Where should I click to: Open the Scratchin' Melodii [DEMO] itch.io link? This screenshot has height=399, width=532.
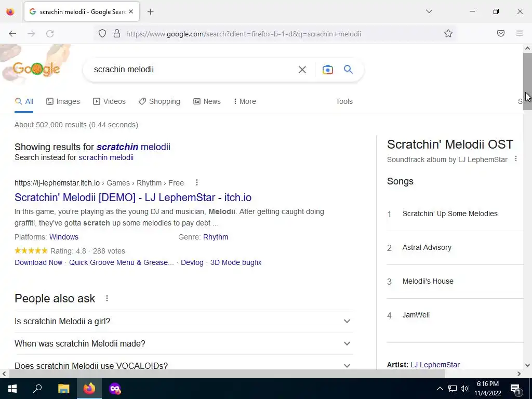pyautogui.click(x=133, y=197)
